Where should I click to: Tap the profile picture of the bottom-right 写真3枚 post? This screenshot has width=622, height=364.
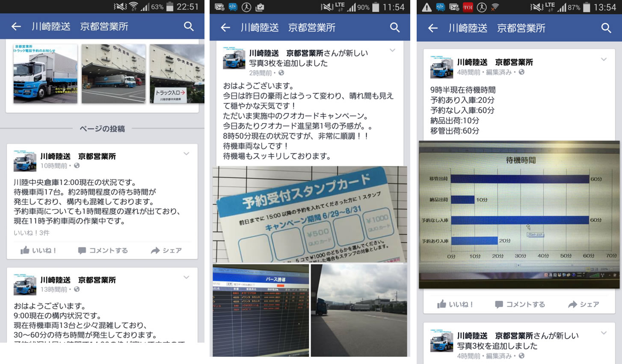point(441,341)
